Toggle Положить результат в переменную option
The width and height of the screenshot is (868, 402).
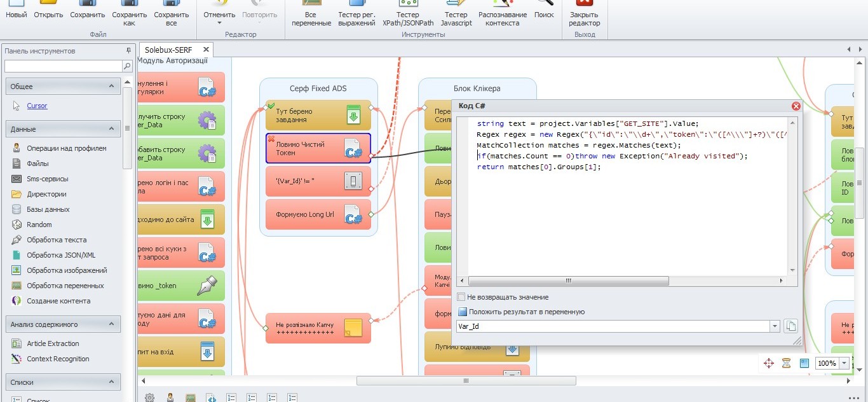463,312
